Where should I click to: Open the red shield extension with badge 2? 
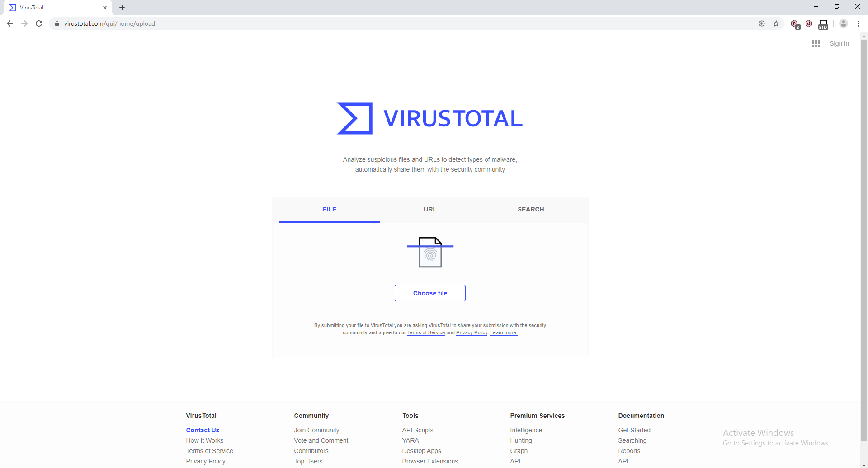click(x=795, y=24)
